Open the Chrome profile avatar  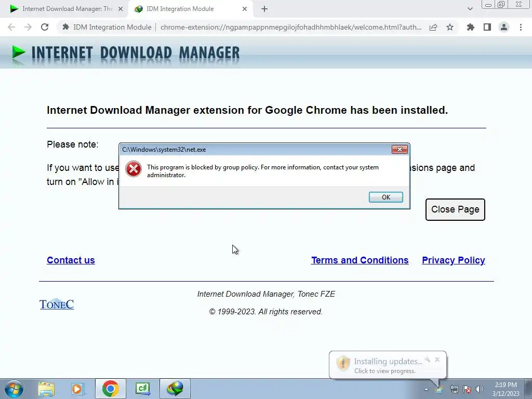[x=504, y=27]
